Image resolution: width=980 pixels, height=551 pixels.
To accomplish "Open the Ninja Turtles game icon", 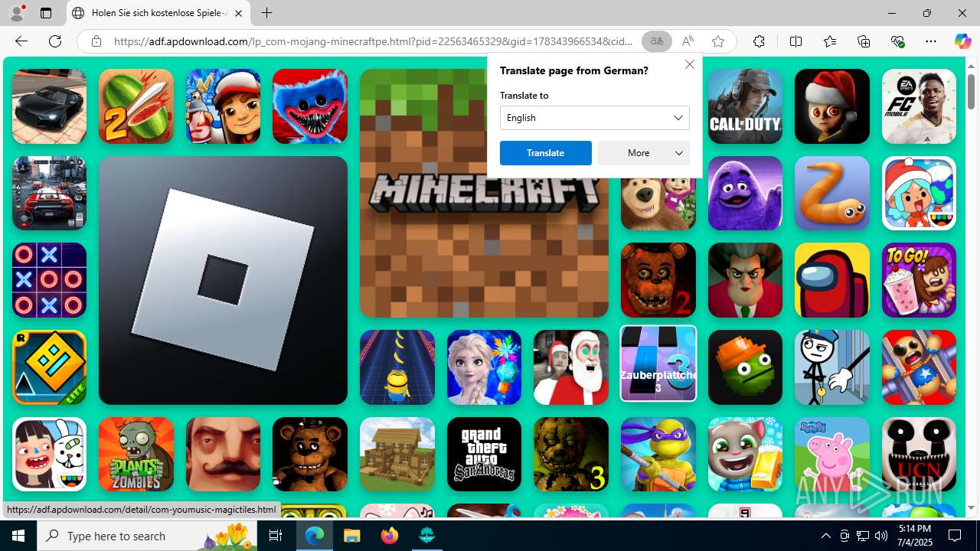I will point(658,454).
